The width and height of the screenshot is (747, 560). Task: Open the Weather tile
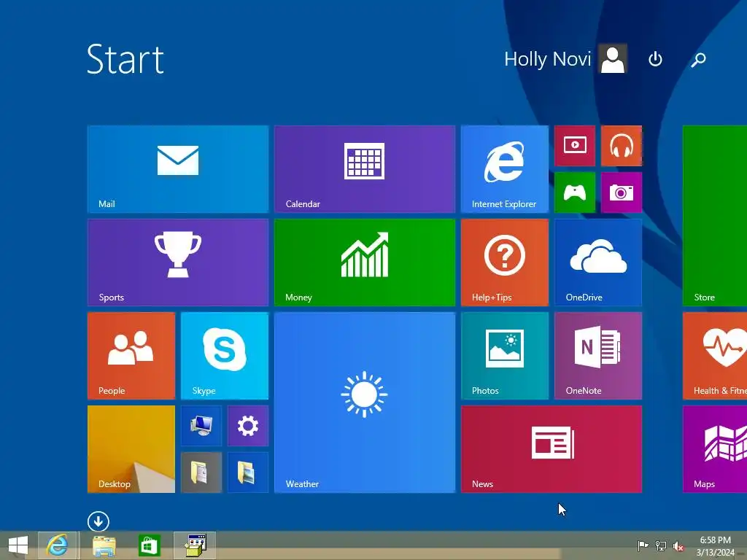365,402
